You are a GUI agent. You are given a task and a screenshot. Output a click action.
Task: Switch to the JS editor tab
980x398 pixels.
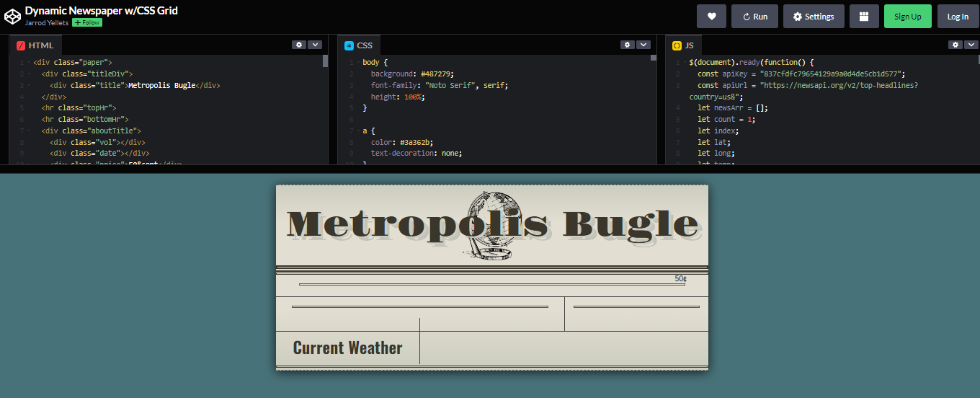[x=683, y=45]
